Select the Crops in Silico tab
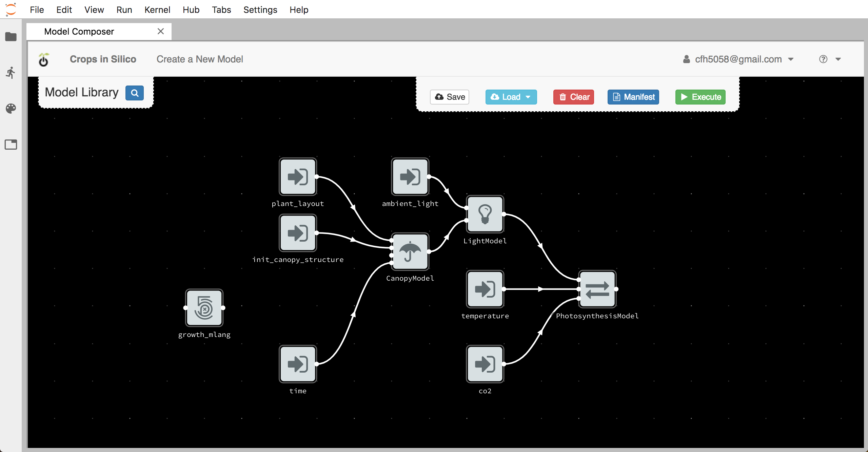Image resolution: width=868 pixels, height=452 pixels. pos(102,59)
